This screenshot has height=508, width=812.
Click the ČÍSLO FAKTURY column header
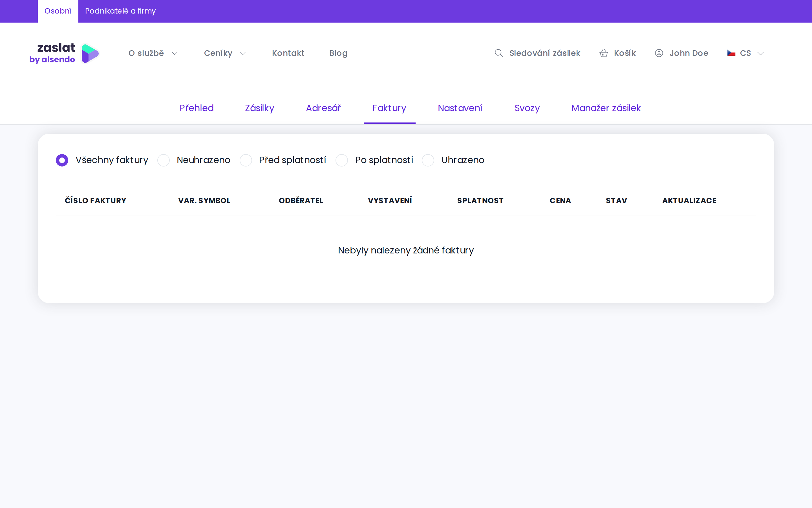coord(96,201)
